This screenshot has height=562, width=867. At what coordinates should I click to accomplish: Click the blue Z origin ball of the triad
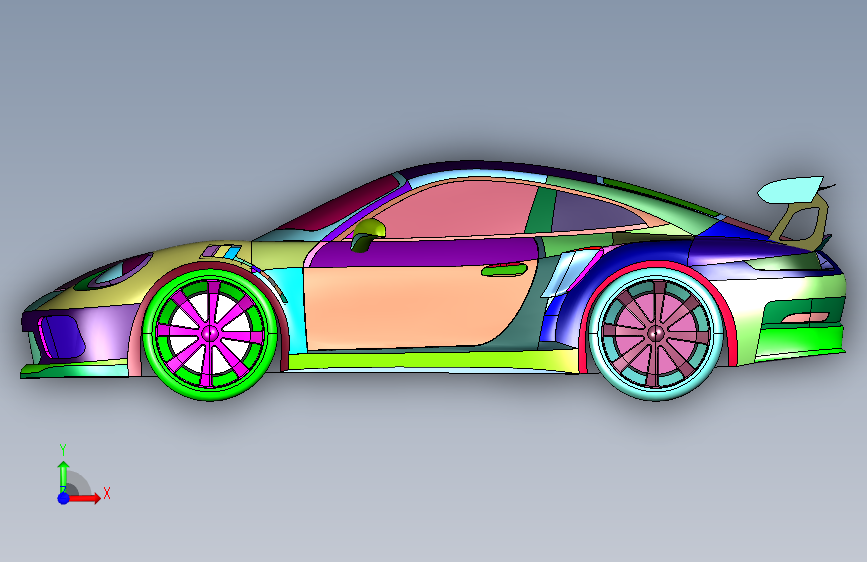[x=64, y=498]
